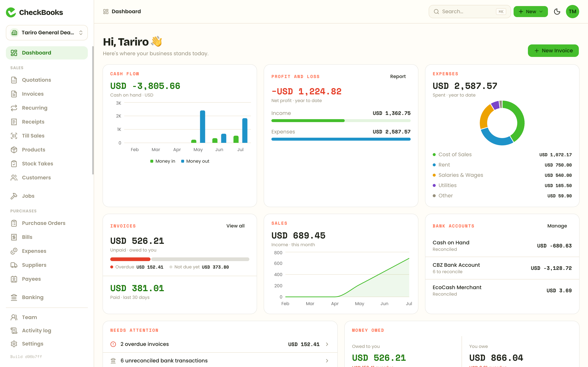Viewport: 588px width, 367px height.
Task: Go to Invoices in sidebar
Action: tap(47, 94)
